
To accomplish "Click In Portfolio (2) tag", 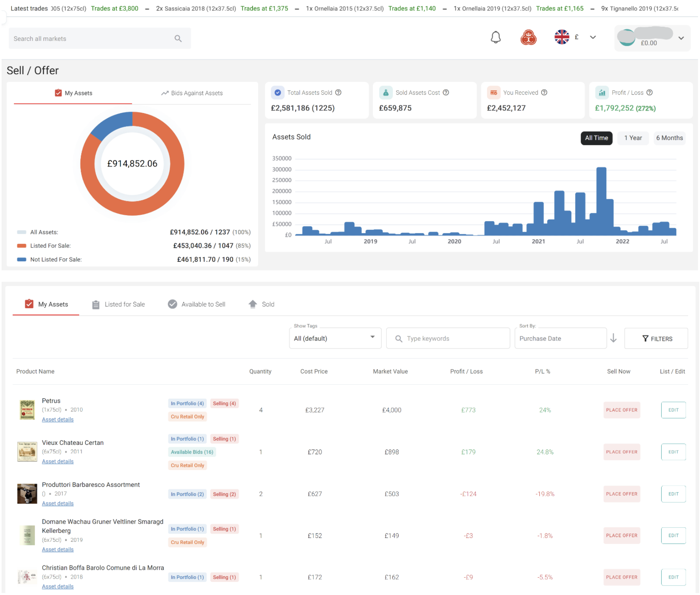I will (187, 494).
